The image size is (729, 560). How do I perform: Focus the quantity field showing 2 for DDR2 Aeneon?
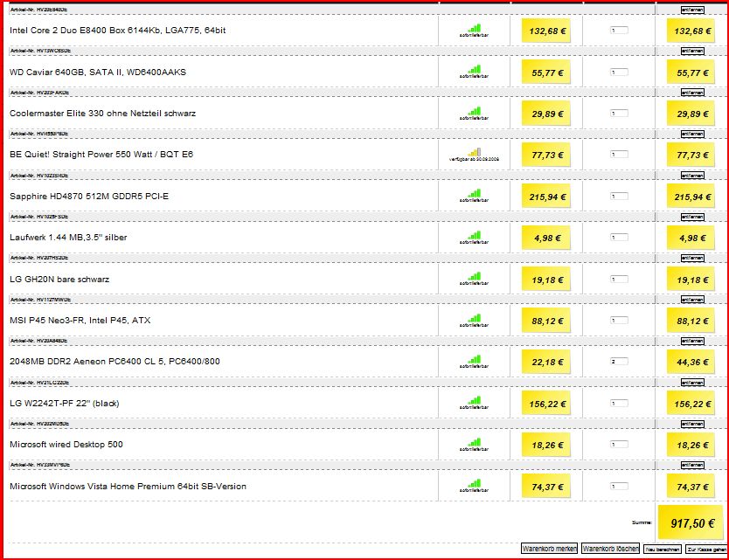coord(619,361)
